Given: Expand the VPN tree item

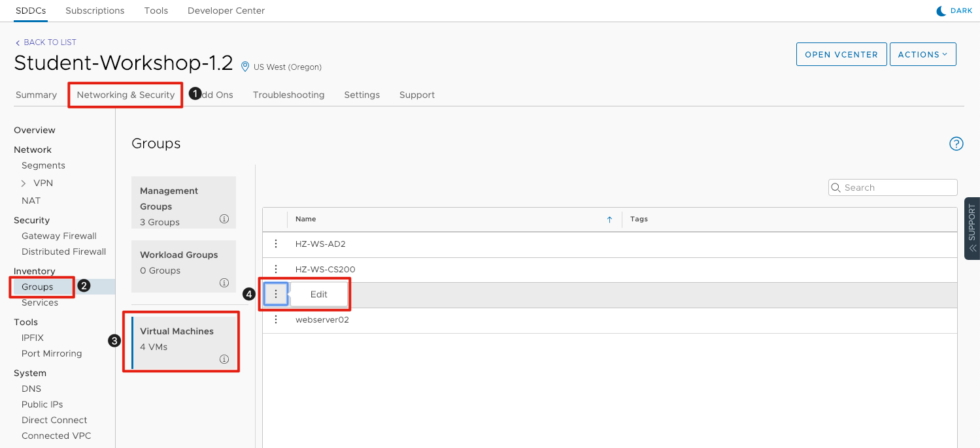Looking at the screenshot, I should click(x=24, y=184).
